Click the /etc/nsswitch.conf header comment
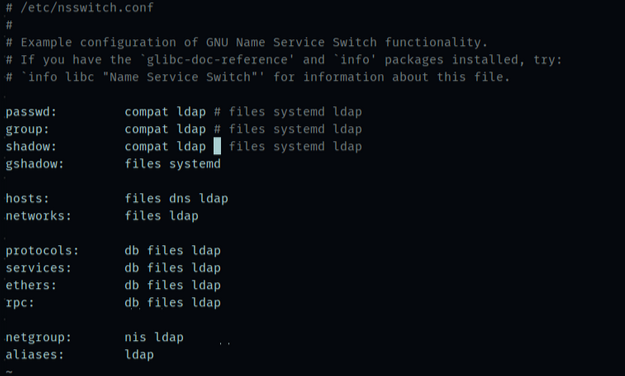Image resolution: width=625 pixels, height=376 pixels. pos(79,8)
